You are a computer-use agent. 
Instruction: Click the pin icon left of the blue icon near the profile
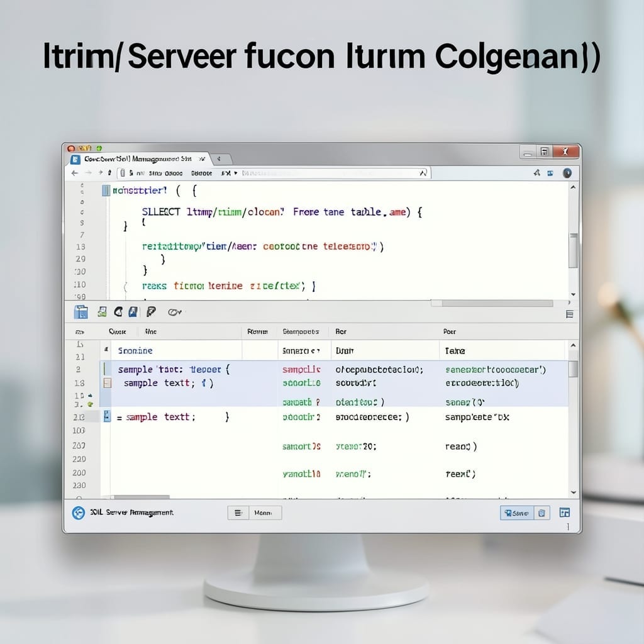click(536, 173)
